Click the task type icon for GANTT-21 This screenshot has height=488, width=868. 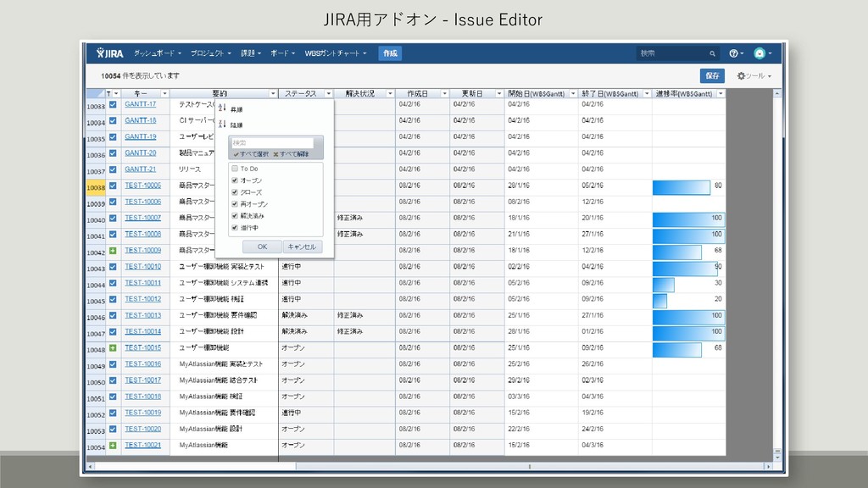click(x=113, y=169)
